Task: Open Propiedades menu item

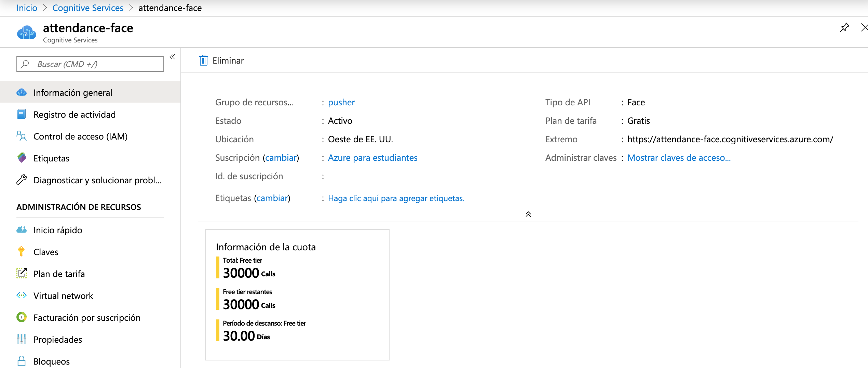Action: point(90,339)
